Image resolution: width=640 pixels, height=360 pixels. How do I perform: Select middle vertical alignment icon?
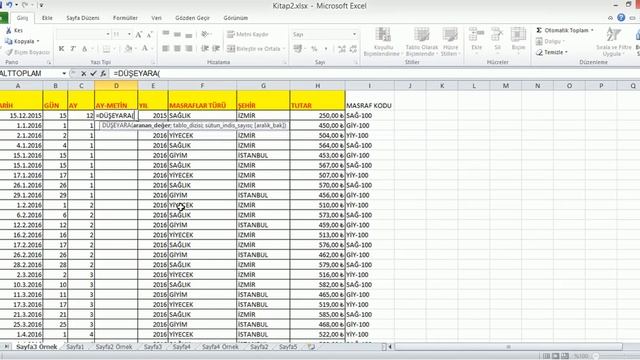point(177,34)
